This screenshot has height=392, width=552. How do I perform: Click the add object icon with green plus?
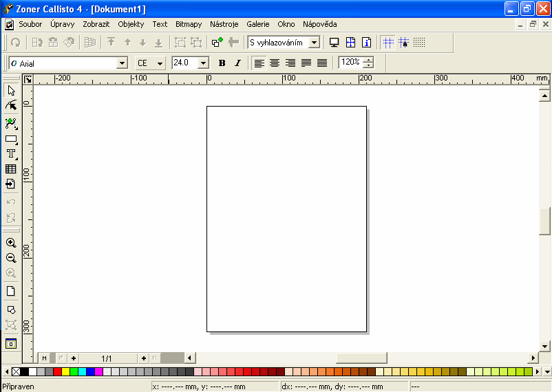pos(217,43)
